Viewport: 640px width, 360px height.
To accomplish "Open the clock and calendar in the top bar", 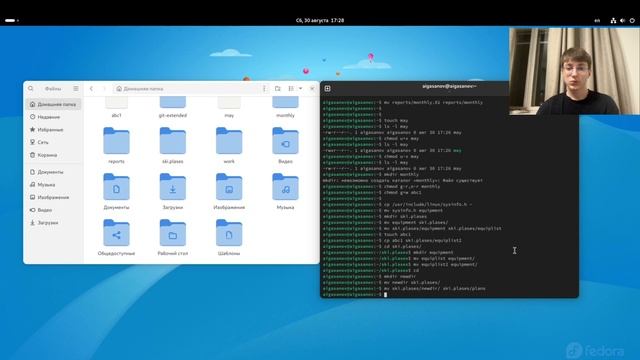I will (x=320, y=20).
